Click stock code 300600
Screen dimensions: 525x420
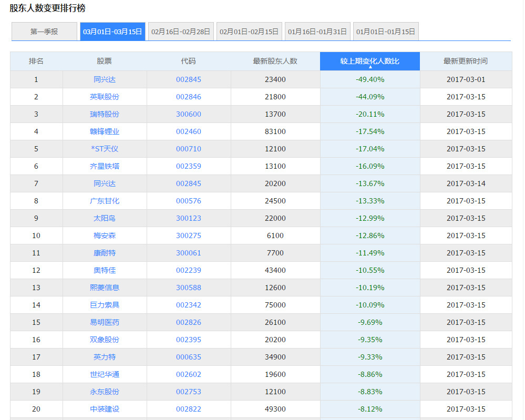[189, 114]
